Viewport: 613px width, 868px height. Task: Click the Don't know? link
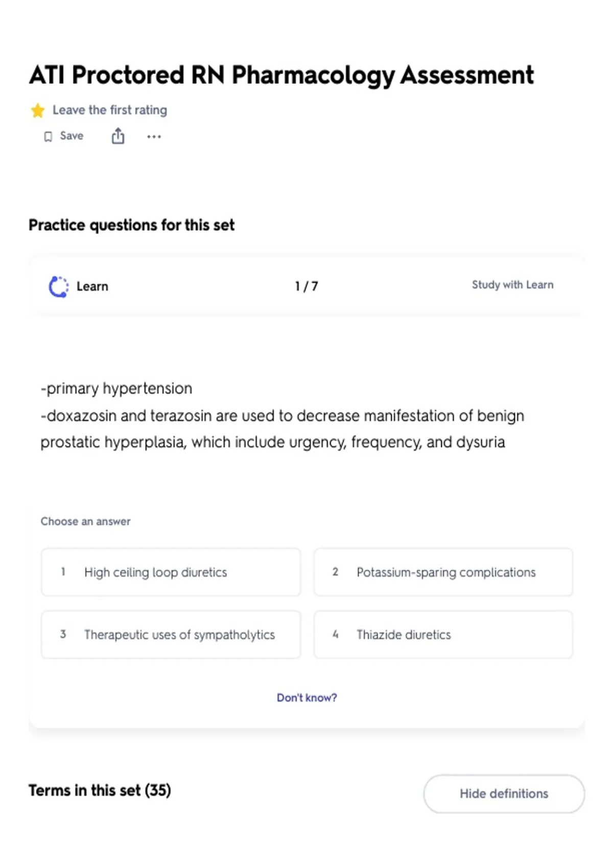click(x=307, y=697)
